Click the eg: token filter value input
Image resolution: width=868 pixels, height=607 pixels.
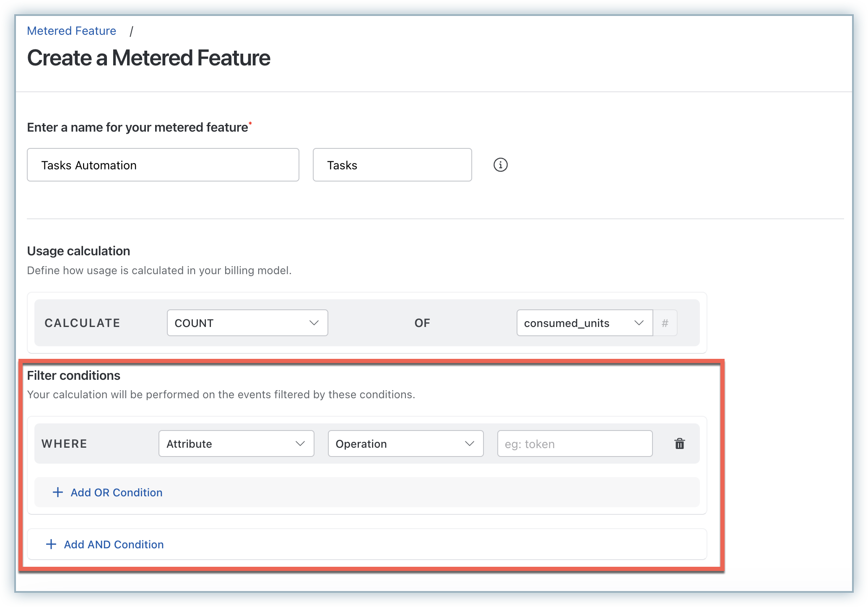(574, 444)
